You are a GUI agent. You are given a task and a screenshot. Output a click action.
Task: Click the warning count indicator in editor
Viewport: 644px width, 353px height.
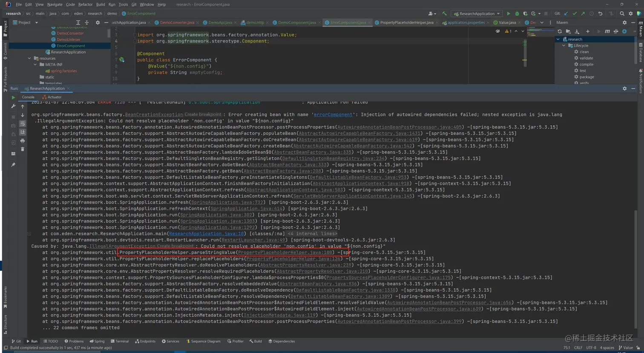[508, 32]
